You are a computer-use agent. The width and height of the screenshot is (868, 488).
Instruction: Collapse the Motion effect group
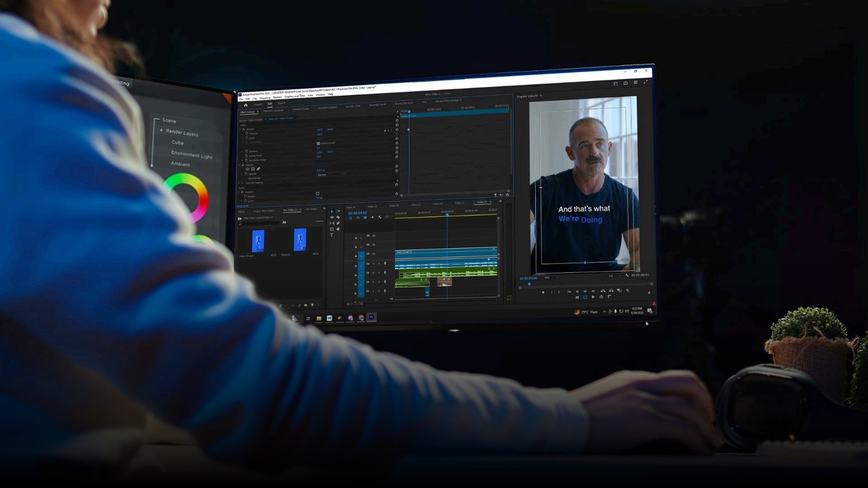pyautogui.click(x=240, y=129)
